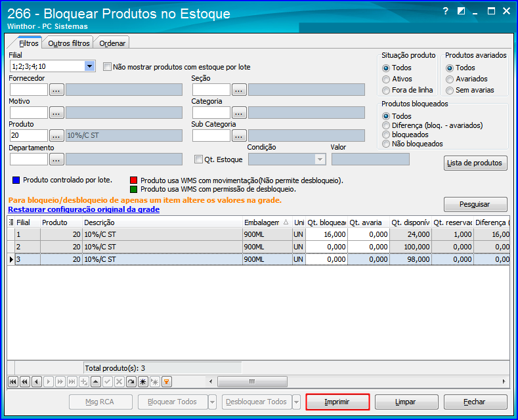Jump forward a page with double-right arrows
The width and height of the screenshot is (518, 420).
60,382
